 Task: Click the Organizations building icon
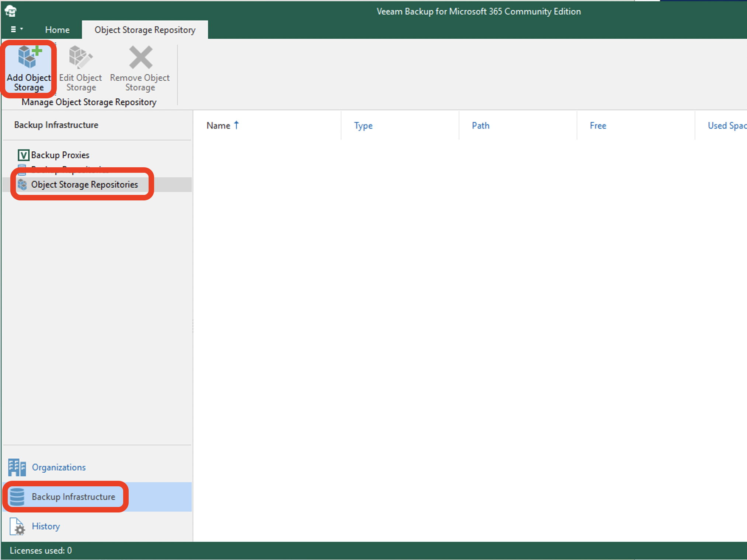coord(17,467)
